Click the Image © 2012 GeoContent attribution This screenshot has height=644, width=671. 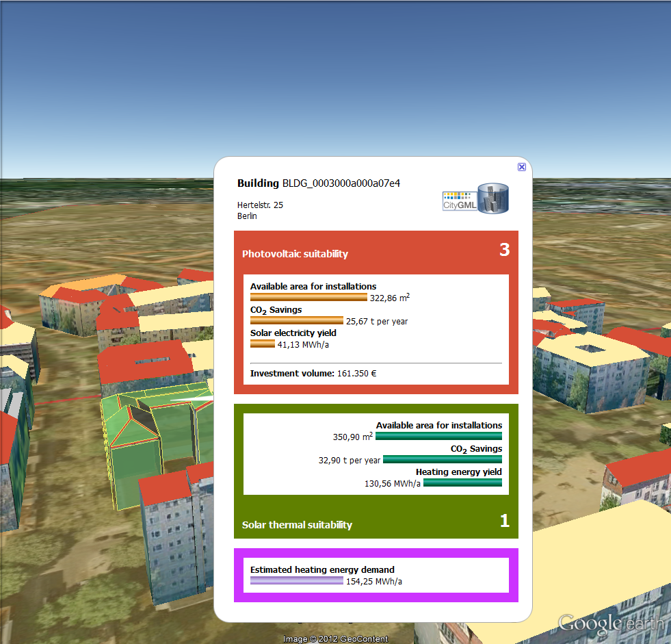(335, 639)
